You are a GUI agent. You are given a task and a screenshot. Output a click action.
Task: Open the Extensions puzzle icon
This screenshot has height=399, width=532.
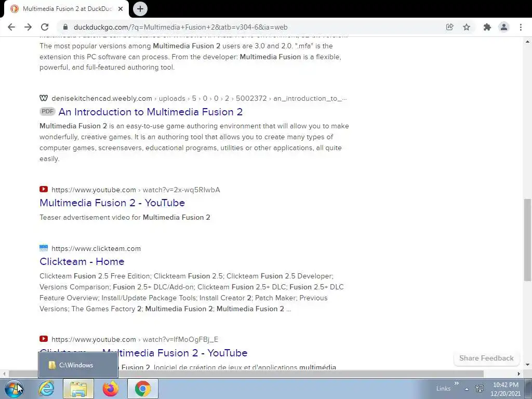pos(487,27)
